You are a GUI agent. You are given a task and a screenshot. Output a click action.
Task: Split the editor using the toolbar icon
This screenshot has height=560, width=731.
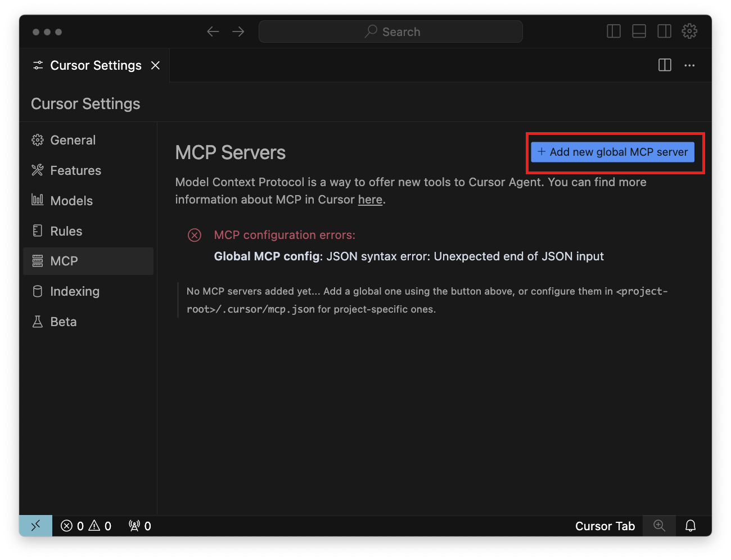(664, 65)
